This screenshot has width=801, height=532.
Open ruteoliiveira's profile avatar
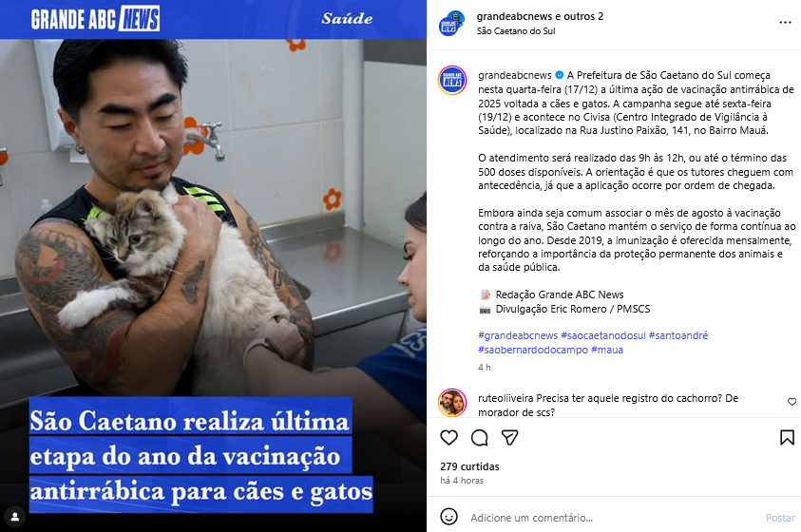pos(452,403)
